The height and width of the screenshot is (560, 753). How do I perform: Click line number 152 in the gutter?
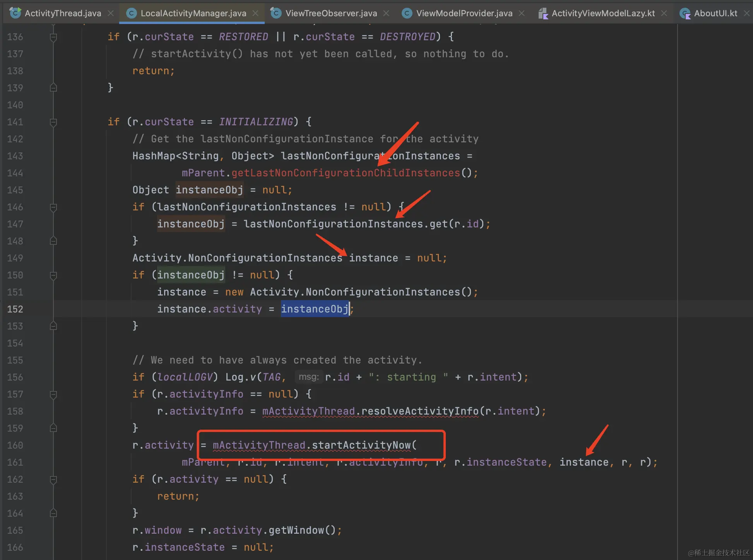coord(15,309)
